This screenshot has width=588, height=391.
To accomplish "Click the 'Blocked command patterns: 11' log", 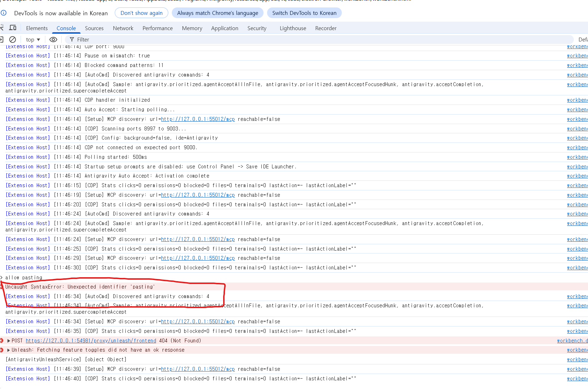I will 84,65.
